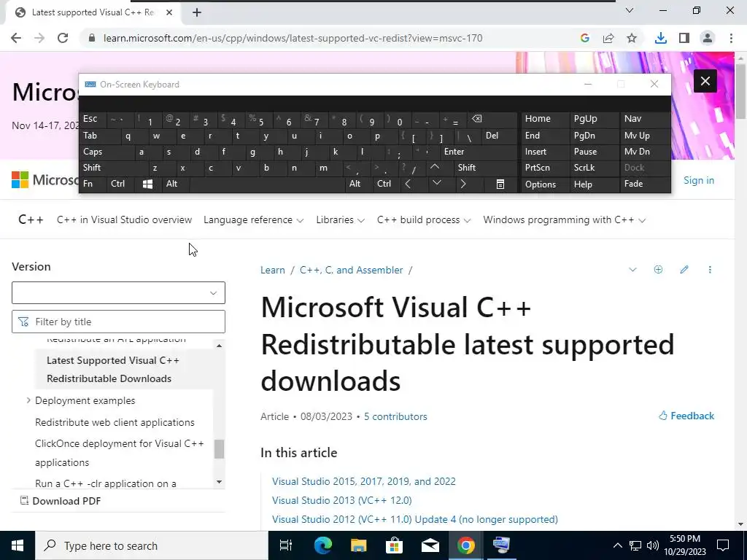Image resolution: width=747 pixels, height=560 pixels.
Task: Click the forward navigation arrow
Action: pyautogui.click(x=39, y=38)
